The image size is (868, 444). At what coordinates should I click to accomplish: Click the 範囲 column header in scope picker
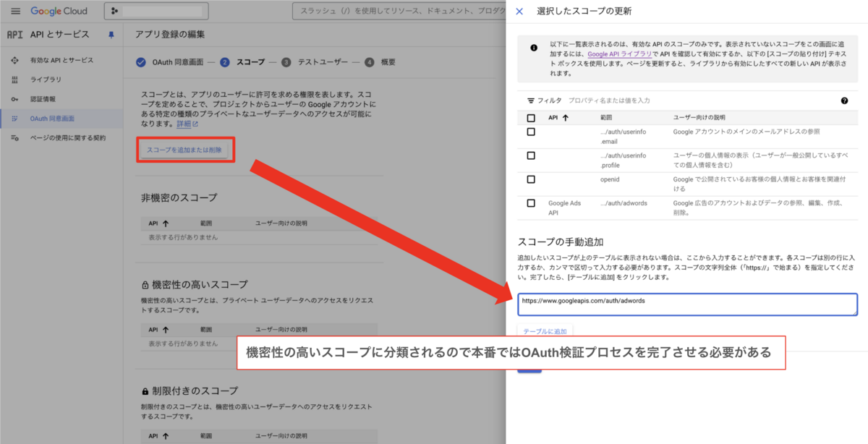tap(606, 117)
